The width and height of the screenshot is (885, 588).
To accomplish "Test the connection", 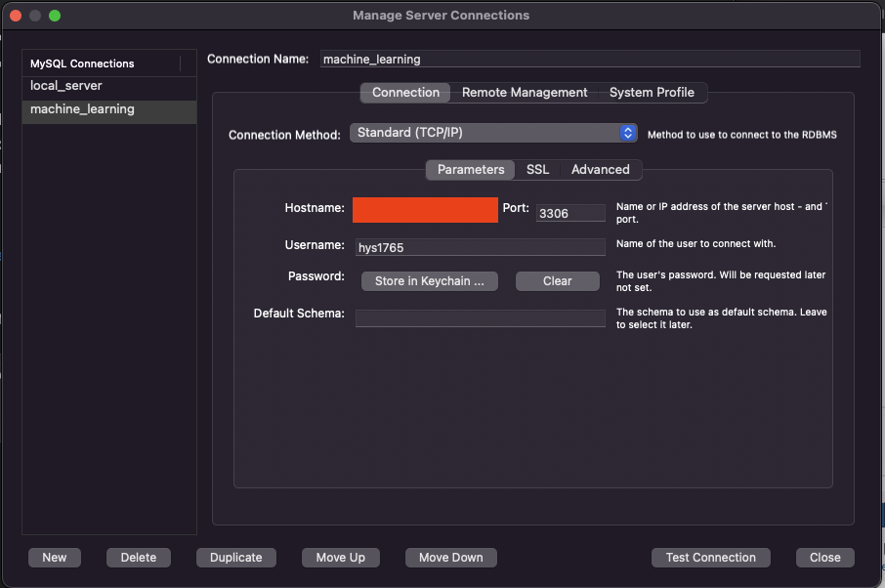I will point(710,558).
